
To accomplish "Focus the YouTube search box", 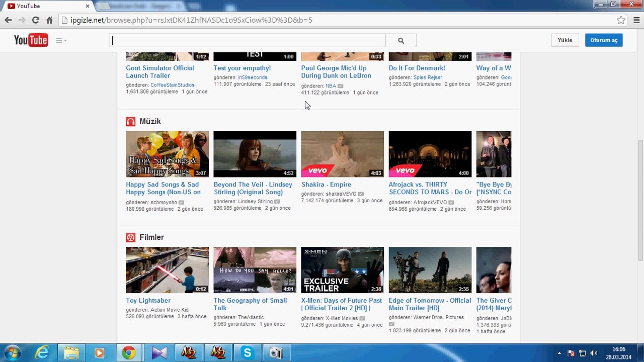I will [x=247, y=41].
